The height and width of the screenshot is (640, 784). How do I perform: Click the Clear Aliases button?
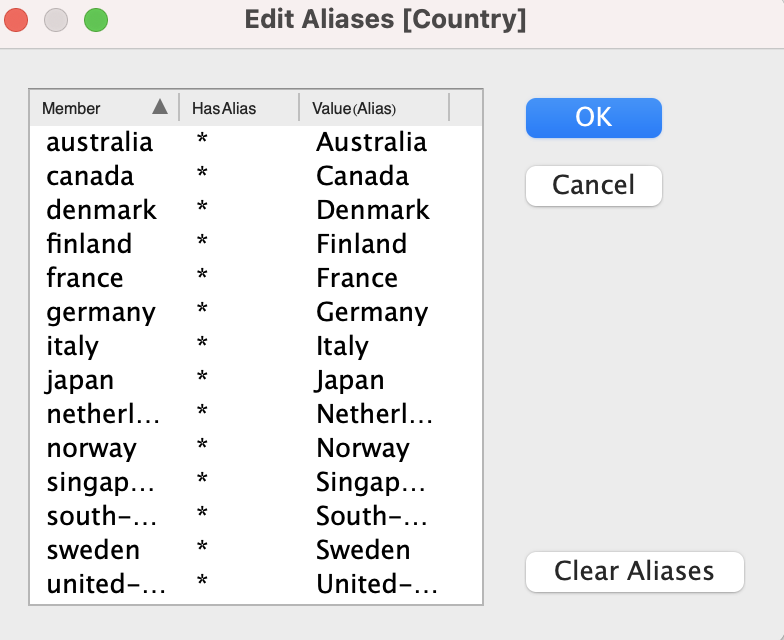point(634,572)
